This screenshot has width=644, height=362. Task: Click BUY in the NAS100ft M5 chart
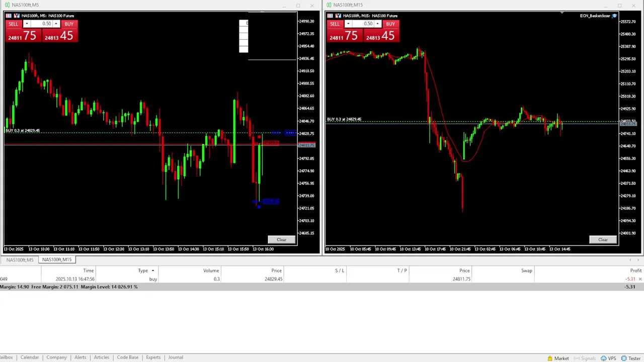pos(69,24)
